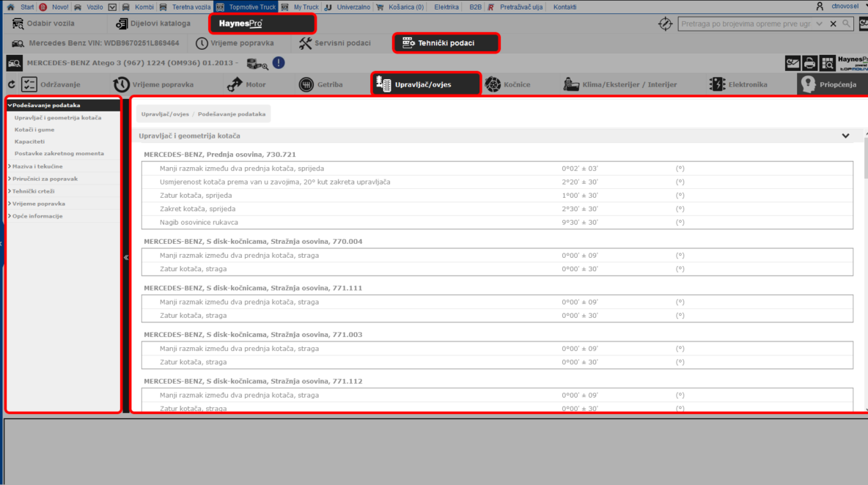
Task: Go to Univerzalno parts
Action: [x=347, y=7]
